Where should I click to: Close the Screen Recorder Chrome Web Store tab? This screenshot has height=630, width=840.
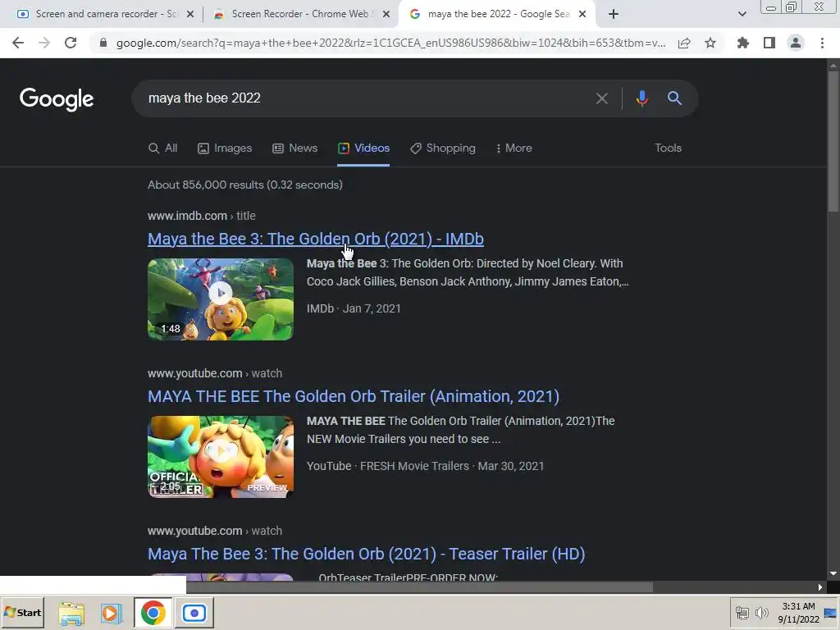pyautogui.click(x=386, y=14)
